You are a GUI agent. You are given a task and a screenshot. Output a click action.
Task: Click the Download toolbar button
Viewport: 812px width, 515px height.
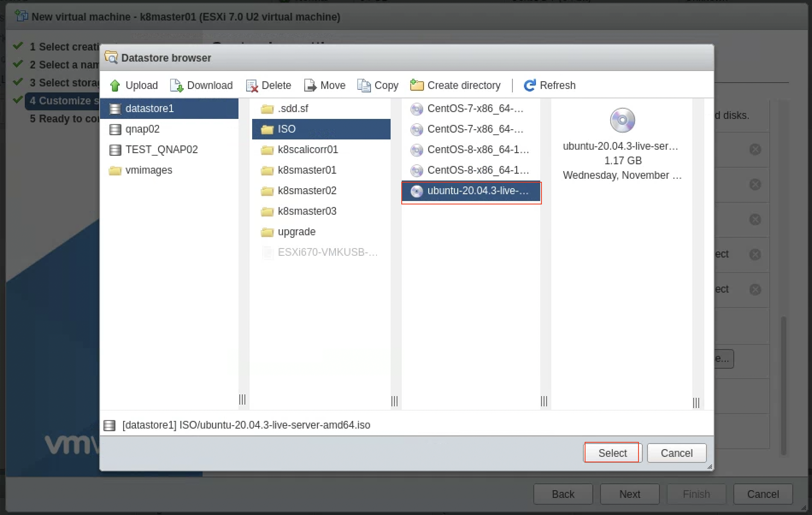pos(201,86)
